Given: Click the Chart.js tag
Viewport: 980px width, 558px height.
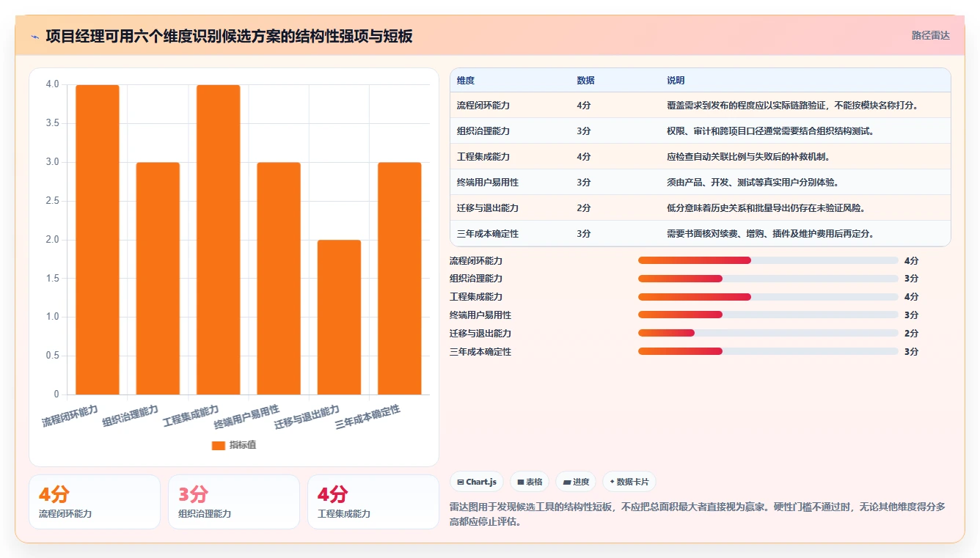Looking at the screenshot, I should [476, 482].
